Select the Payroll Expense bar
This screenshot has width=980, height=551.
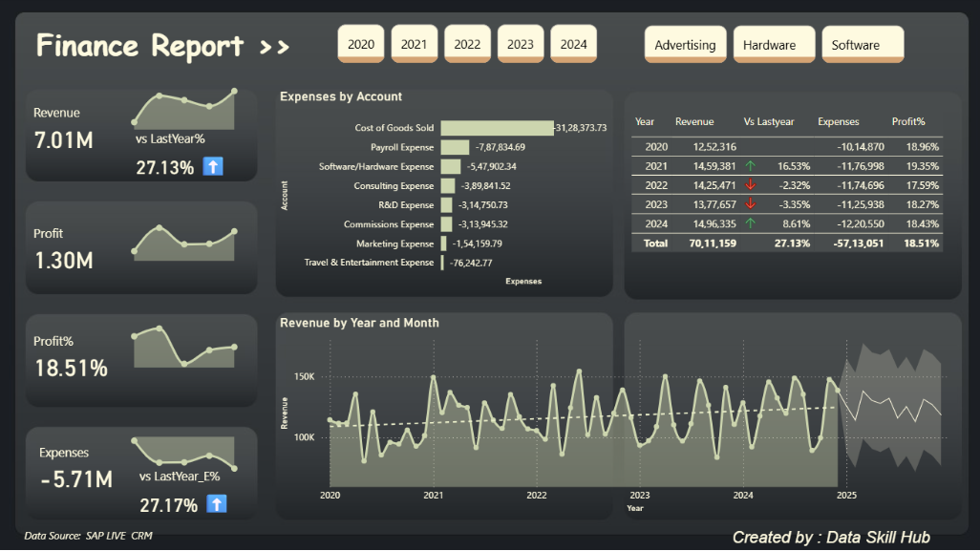tap(455, 147)
